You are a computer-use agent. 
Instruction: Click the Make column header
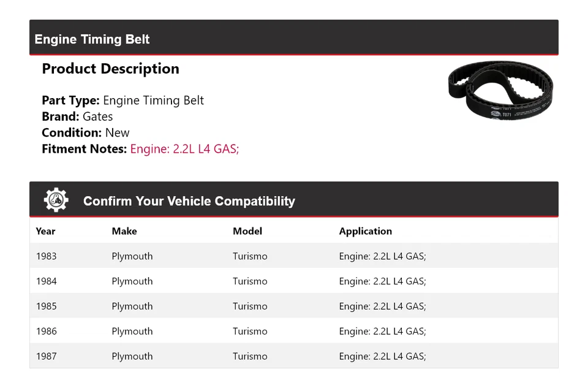click(x=124, y=231)
